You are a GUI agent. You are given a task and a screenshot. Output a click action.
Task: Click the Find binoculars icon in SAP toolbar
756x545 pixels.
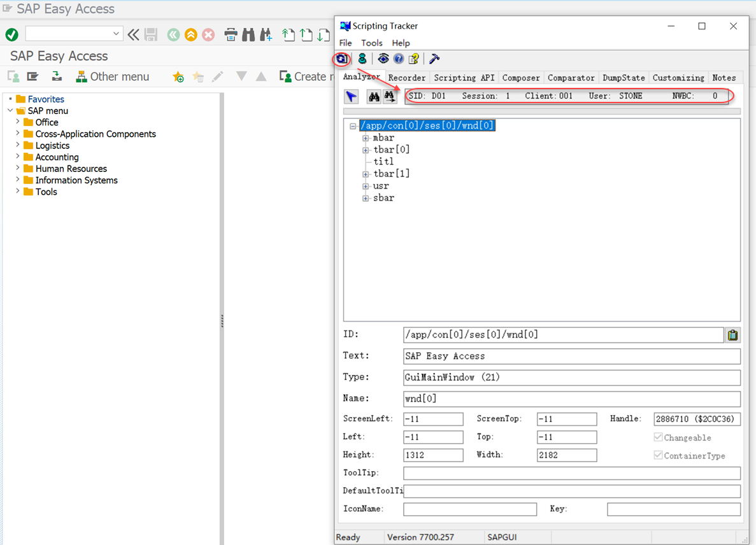coord(248,34)
